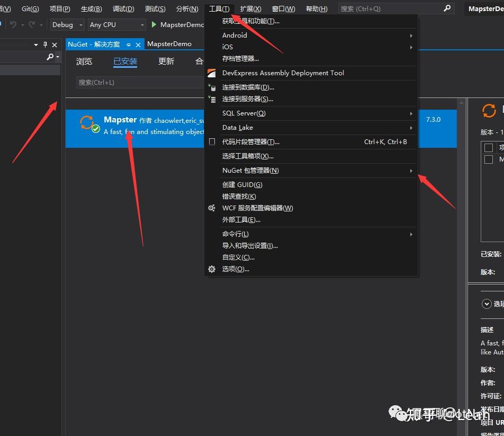Select 获取工具和功能 menu item
Image resolution: width=504 pixels, height=436 pixels.
pyautogui.click(x=251, y=21)
